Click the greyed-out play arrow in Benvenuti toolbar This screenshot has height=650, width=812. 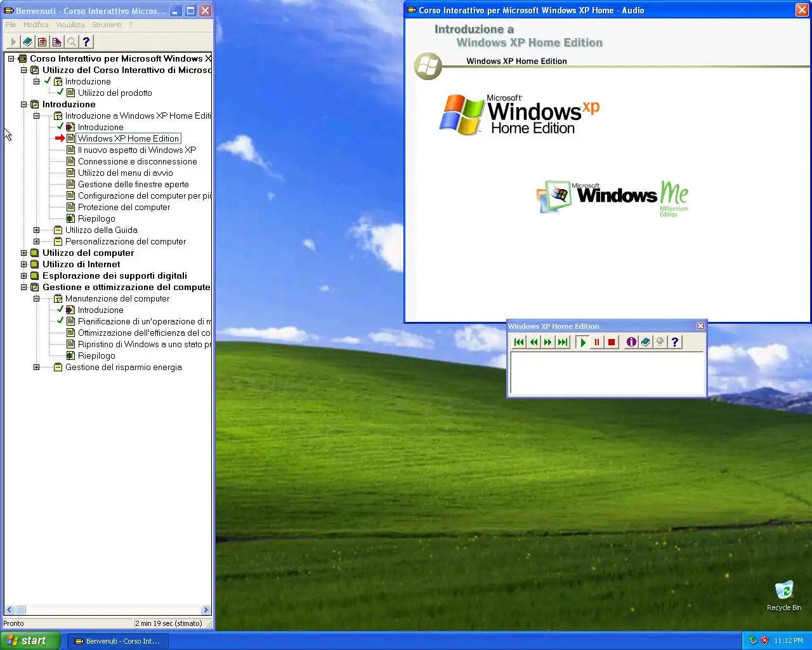[x=13, y=42]
